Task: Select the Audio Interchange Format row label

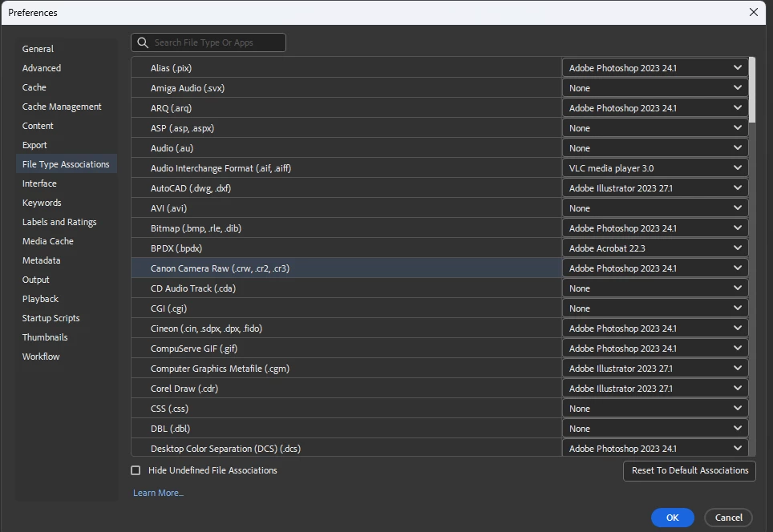Action: tap(221, 168)
